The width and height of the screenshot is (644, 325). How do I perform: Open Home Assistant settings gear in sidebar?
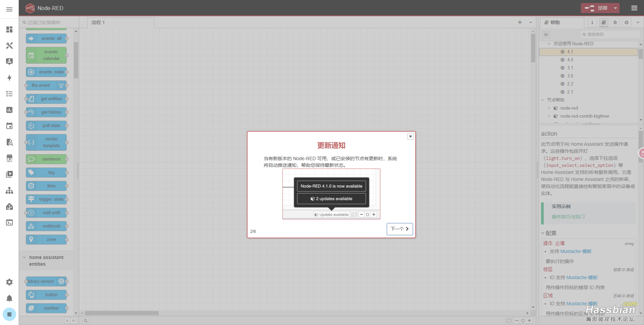9,282
